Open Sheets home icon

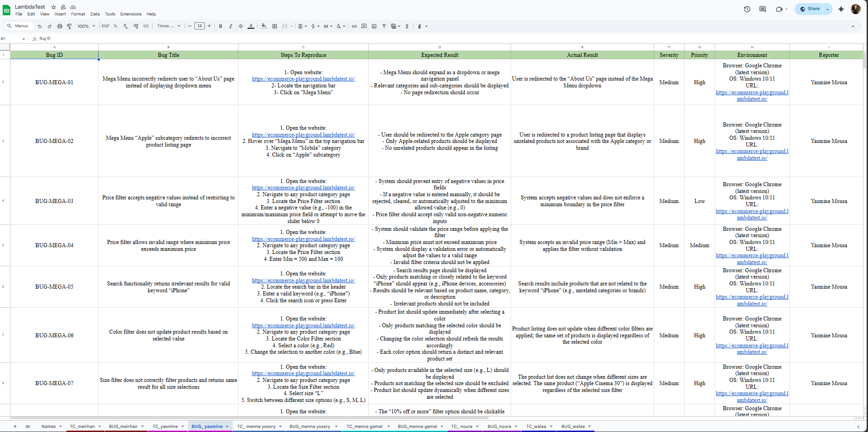[6, 10]
